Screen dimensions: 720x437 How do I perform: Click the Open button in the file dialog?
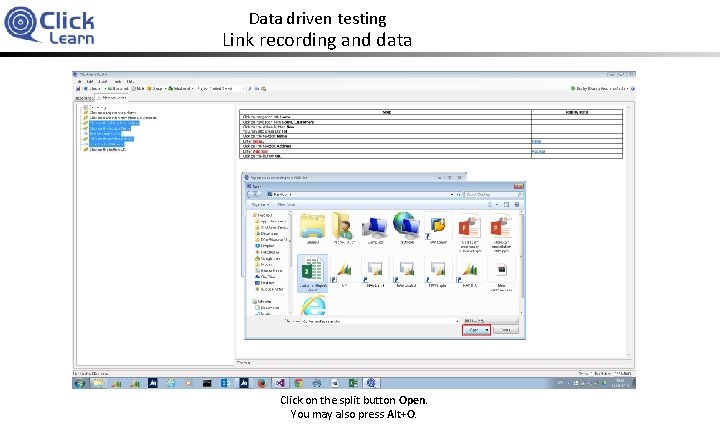(x=473, y=330)
